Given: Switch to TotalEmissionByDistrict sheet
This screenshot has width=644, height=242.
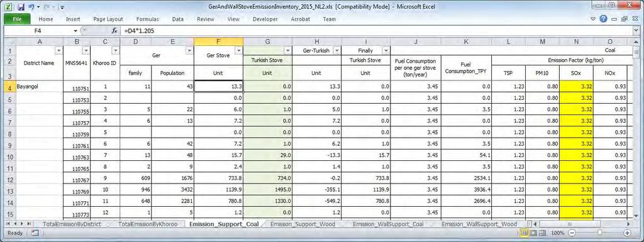Looking at the screenshot, I should pyautogui.click(x=72, y=224).
